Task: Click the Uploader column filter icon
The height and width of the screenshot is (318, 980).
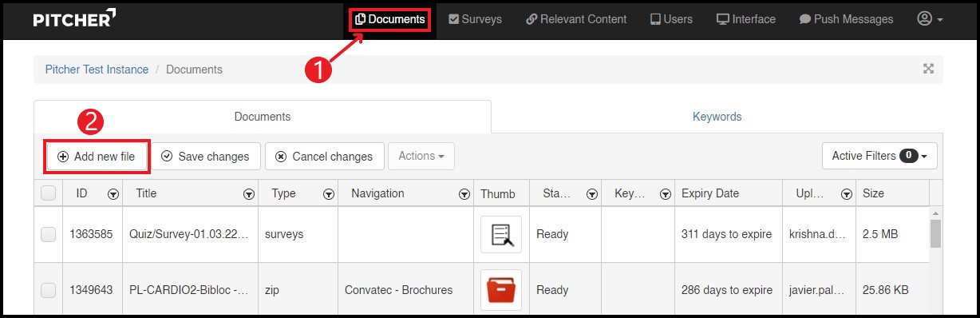Action: coord(845,193)
